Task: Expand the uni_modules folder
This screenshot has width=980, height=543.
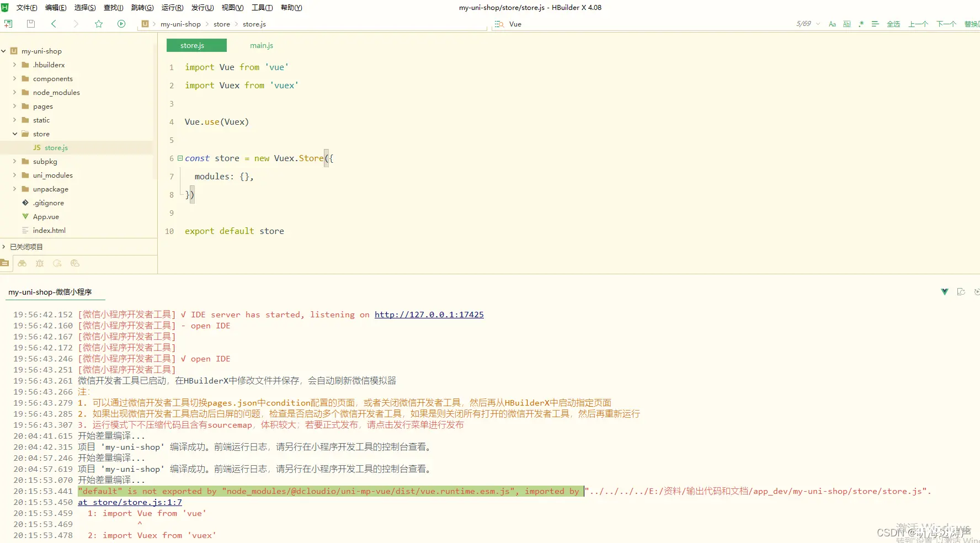Action: [15, 175]
